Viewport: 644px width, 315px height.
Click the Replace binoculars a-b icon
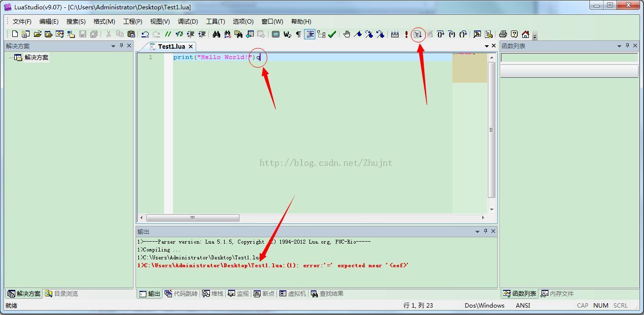(227, 34)
